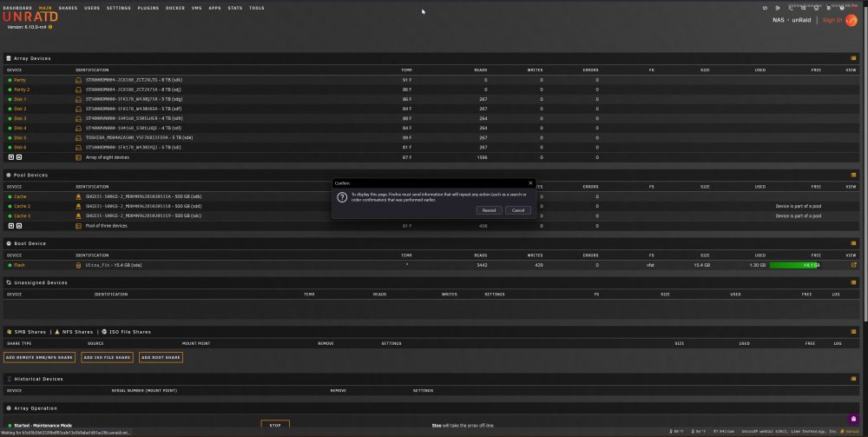Close the Confirm dialog with X
Screen dimensions: 868x437
click(530, 182)
